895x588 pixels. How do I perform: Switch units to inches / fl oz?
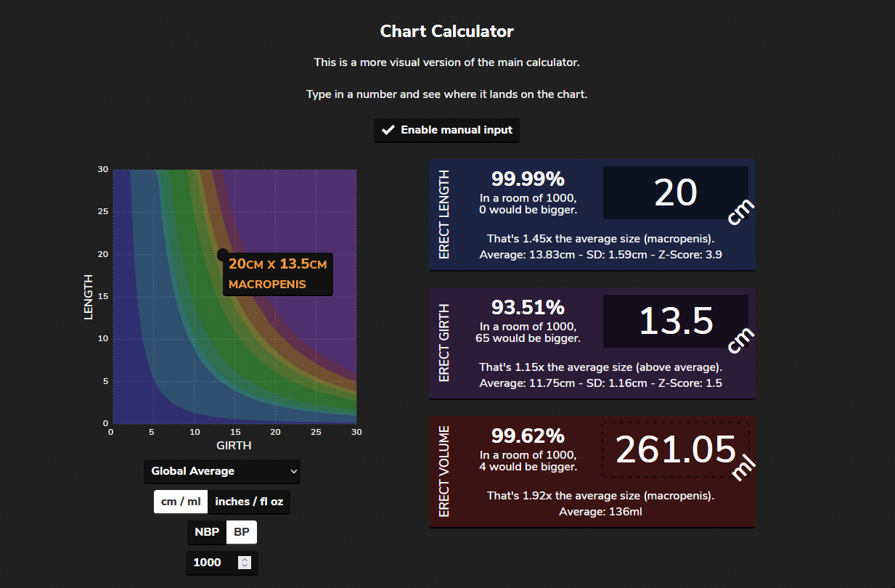(x=249, y=502)
